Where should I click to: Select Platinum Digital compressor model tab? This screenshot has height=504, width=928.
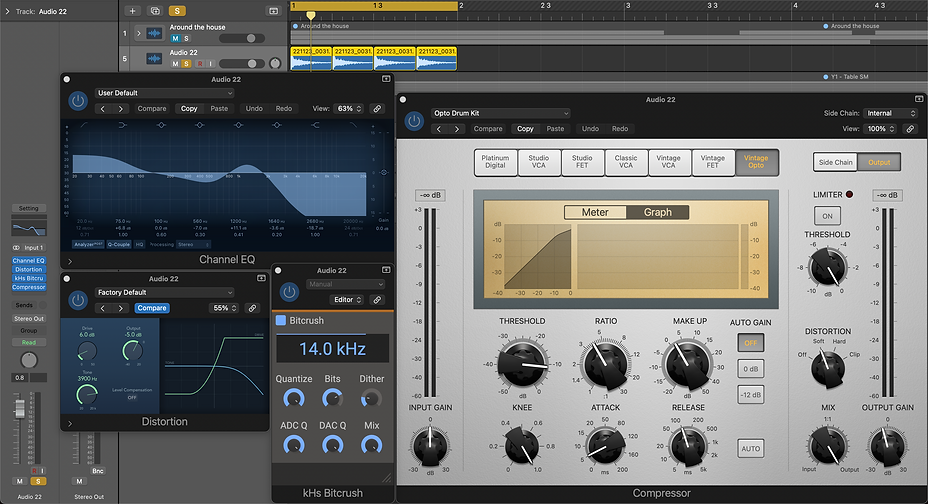[x=495, y=162]
